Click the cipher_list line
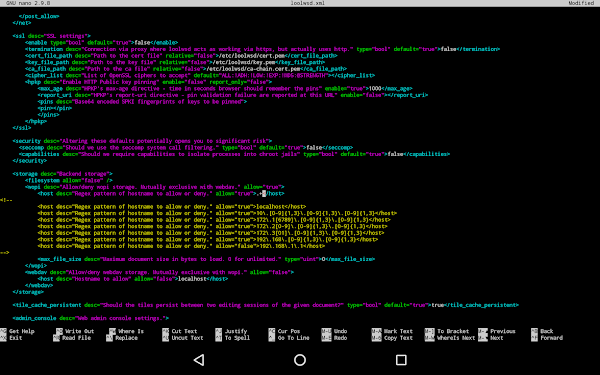Screen dimensions: 600x375 [200, 75]
